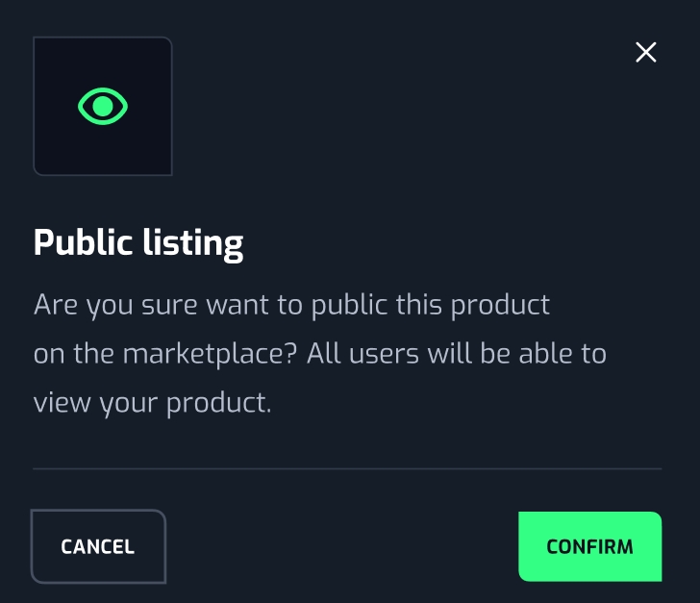The image size is (700, 603).
Task: Click the 'All users will be able to' text
Action: pyautogui.click(x=457, y=354)
